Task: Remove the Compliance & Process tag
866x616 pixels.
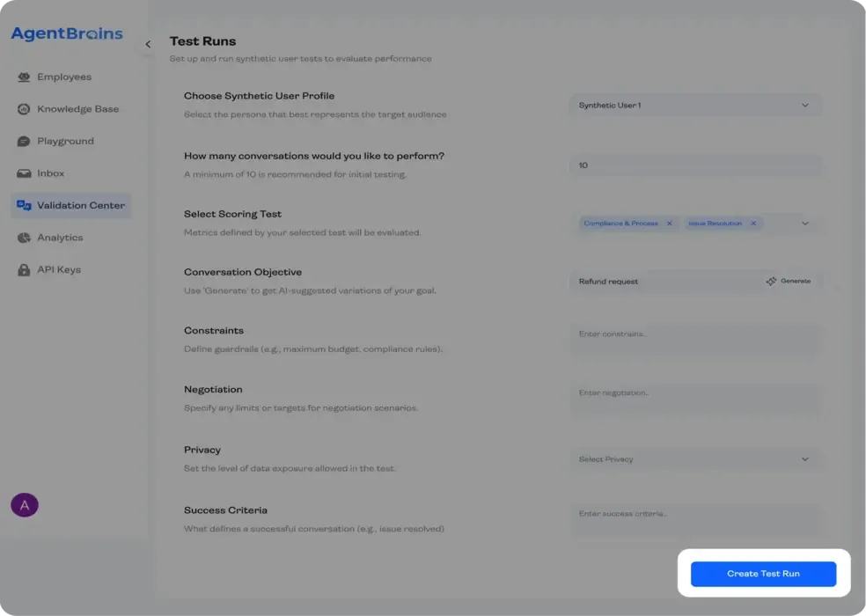Action: pos(669,224)
